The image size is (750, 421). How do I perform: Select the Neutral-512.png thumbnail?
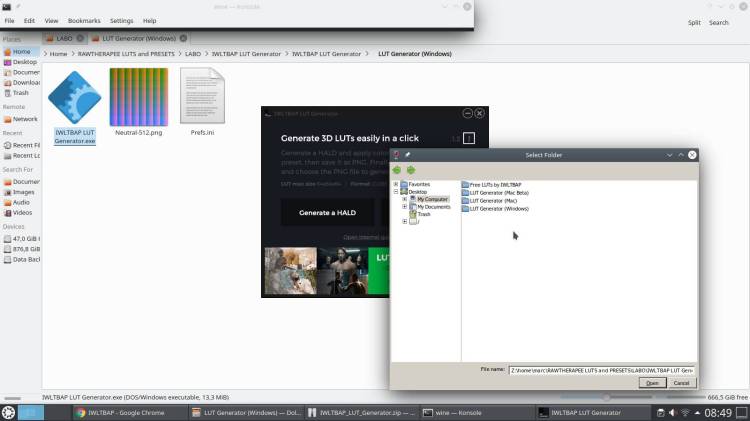click(x=139, y=97)
